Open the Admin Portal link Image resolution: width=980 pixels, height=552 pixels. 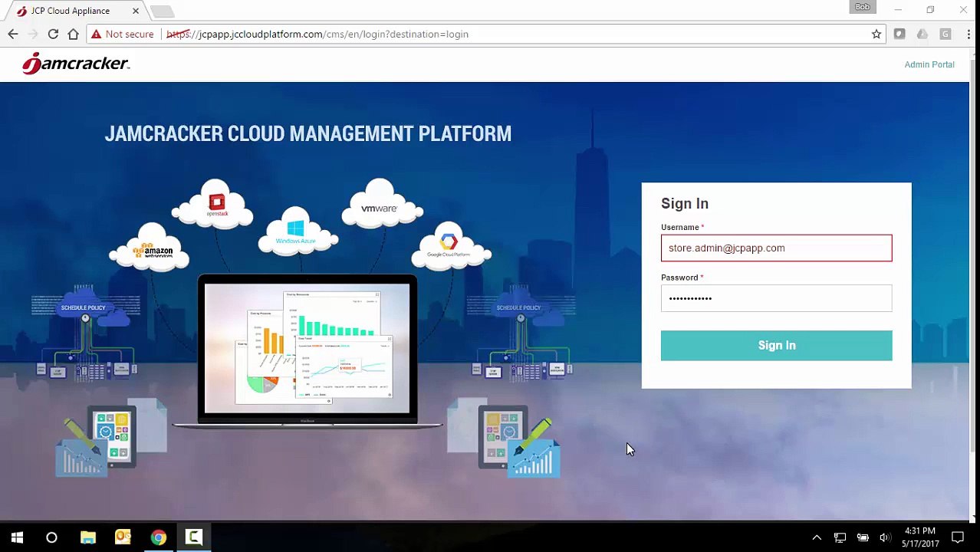929,64
